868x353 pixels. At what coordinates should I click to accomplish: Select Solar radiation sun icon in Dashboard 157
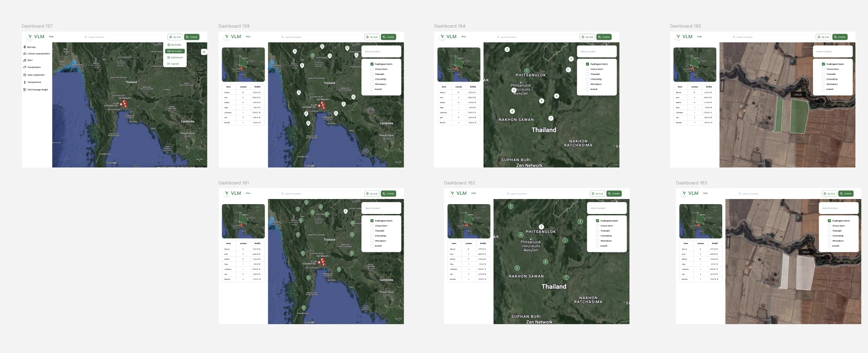pyautogui.click(x=24, y=75)
